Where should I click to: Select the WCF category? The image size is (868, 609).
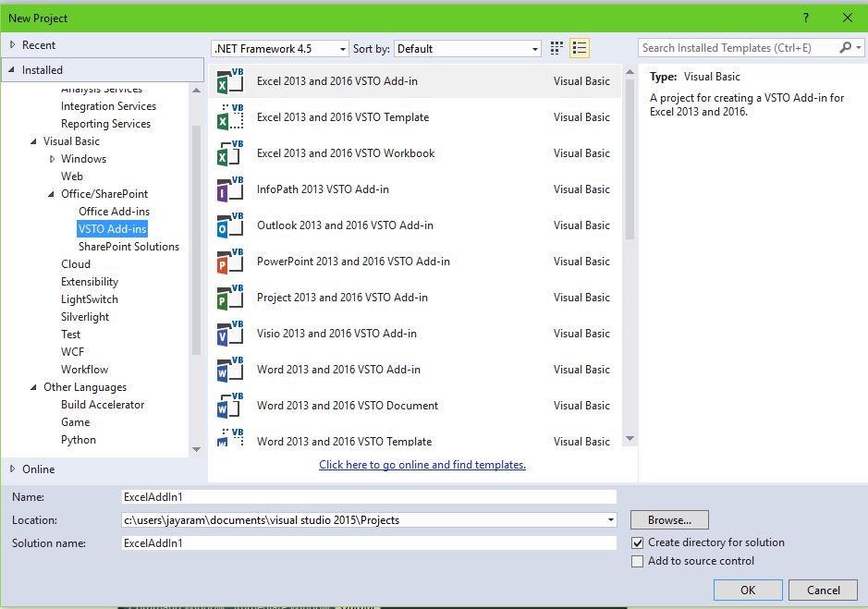click(x=72, y=352)
